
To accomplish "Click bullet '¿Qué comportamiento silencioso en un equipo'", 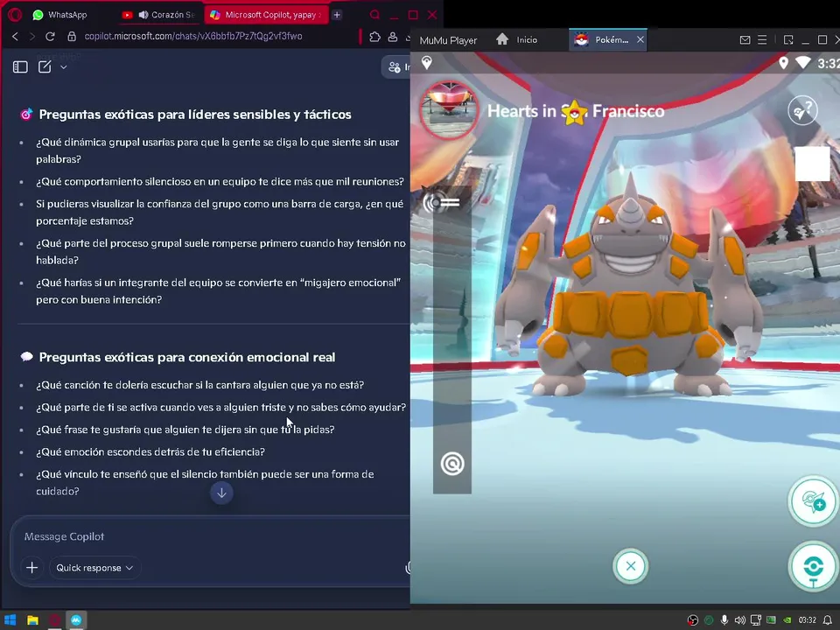I will pyautogui.click(x=220, y=182).
